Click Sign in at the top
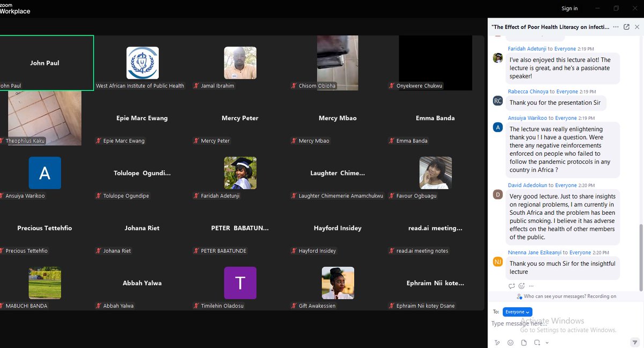644x348 pixels. 569,8
